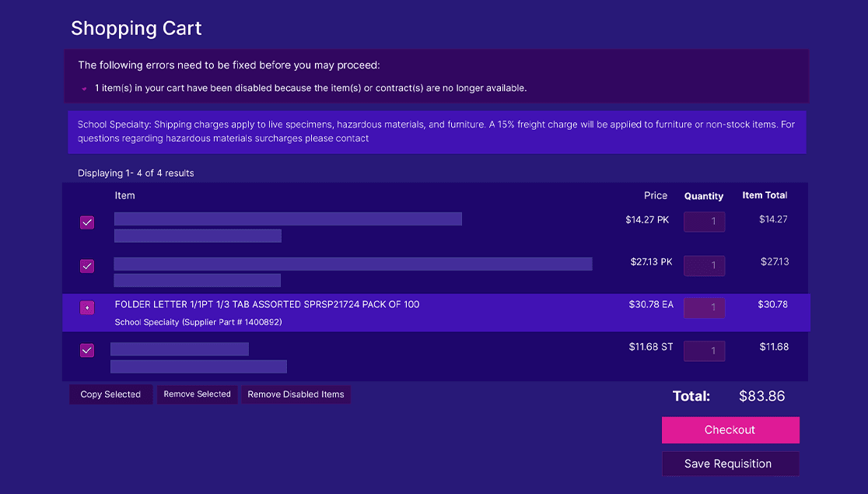Click the Quantity column header
Viewport: 868px width, 494px height.
703,196
